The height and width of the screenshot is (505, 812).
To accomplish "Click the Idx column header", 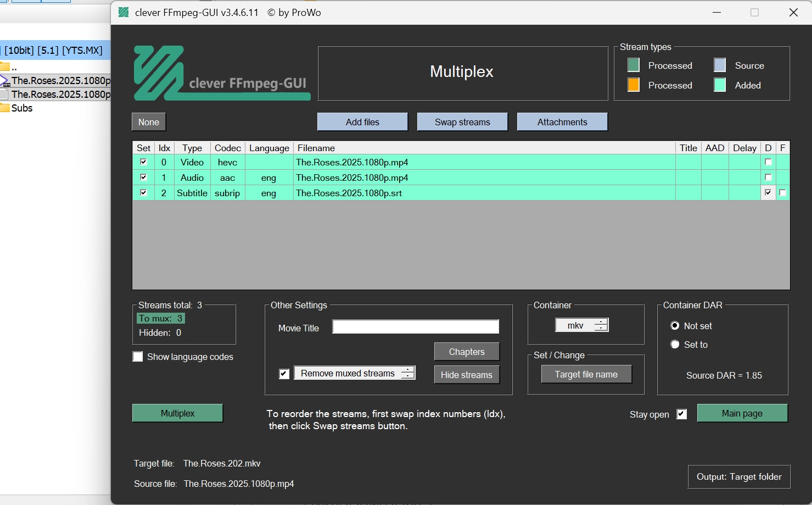I will point(164,148).
